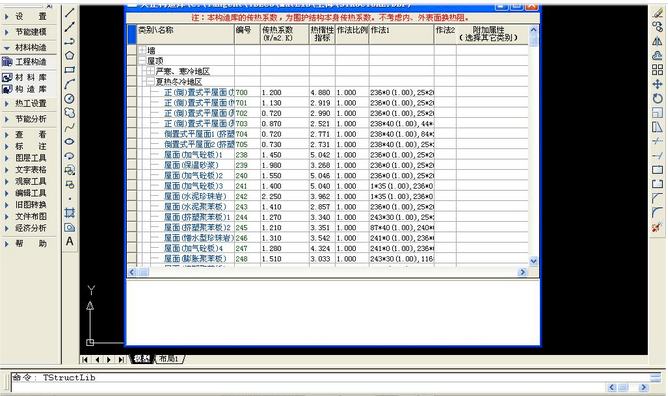The image size is (668, 396).
Task: Select the Ellipse draw tool
Action: [70, 141]
